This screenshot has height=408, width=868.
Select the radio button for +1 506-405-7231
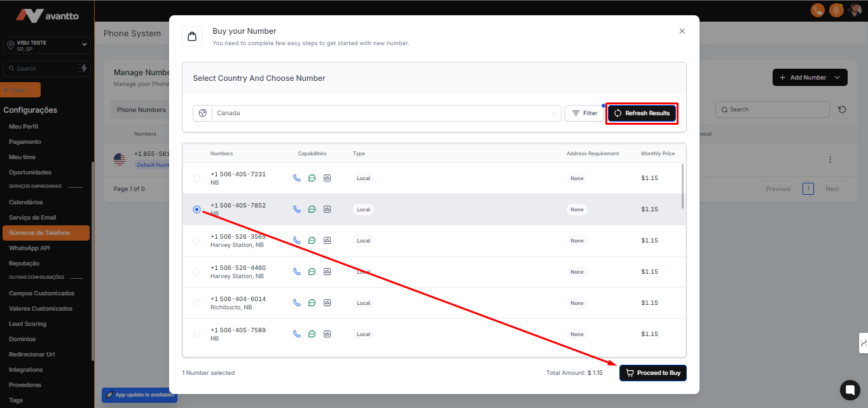click(196, 178)
